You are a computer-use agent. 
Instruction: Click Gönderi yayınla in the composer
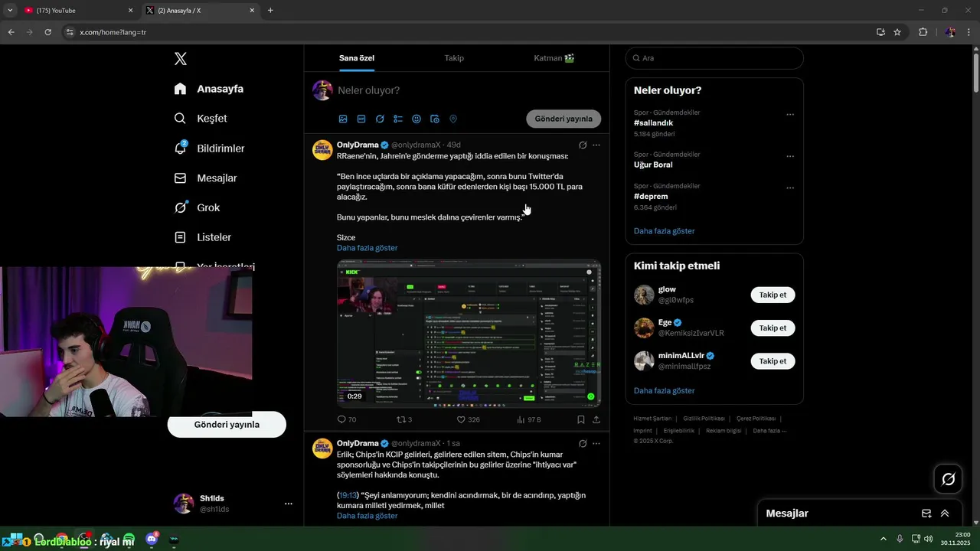coord(563,119)
